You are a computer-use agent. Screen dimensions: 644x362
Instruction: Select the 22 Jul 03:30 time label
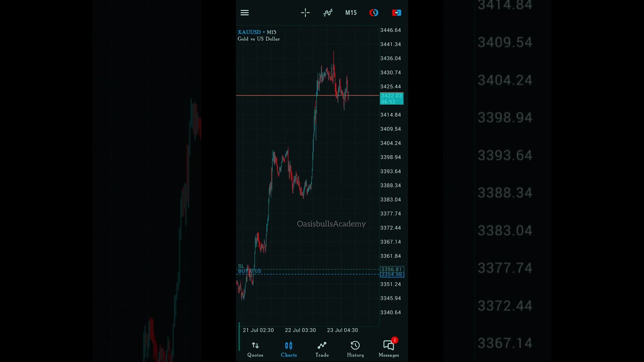pos(300,330)
